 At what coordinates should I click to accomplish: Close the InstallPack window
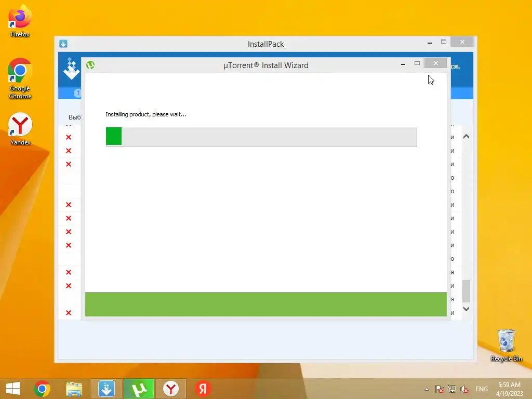(462, 42)
